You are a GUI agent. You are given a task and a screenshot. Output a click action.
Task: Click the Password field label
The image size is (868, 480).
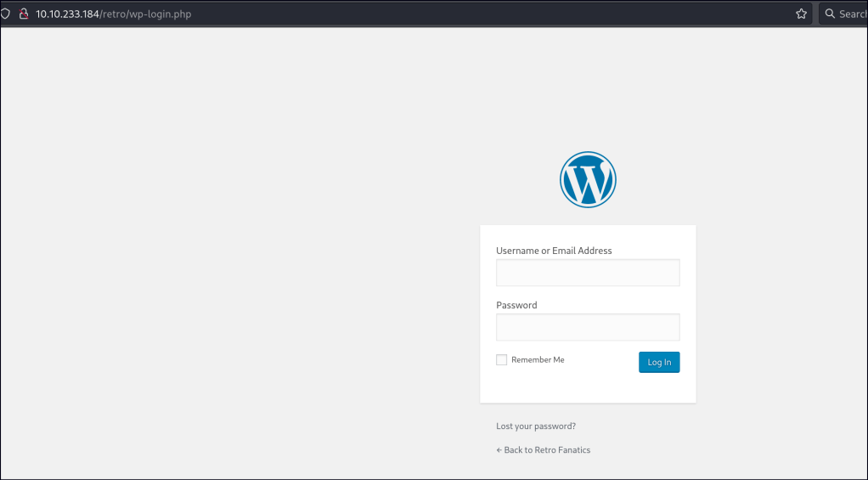[516, 305]
